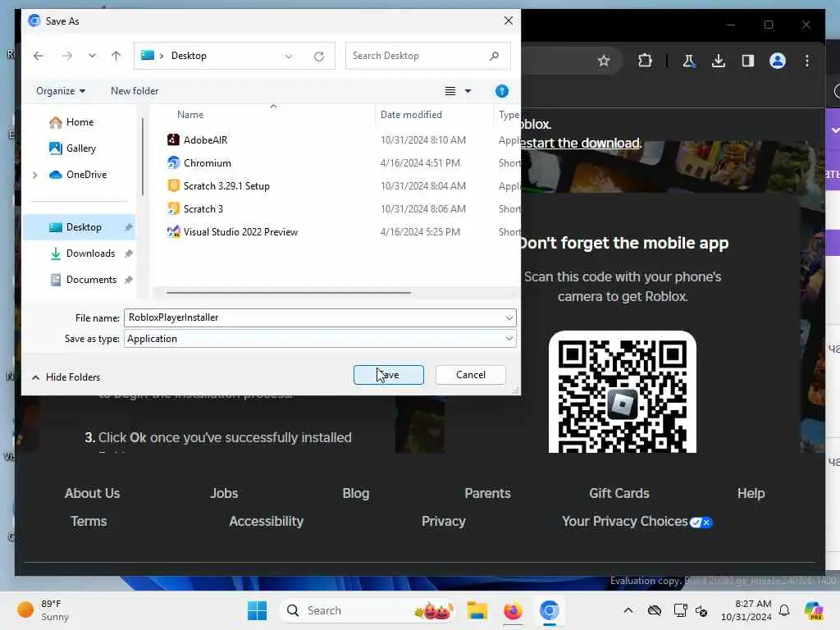The image size is (840, 630).
Task: Open the browser three-dot menu
Action: click(x=807, y=61)
